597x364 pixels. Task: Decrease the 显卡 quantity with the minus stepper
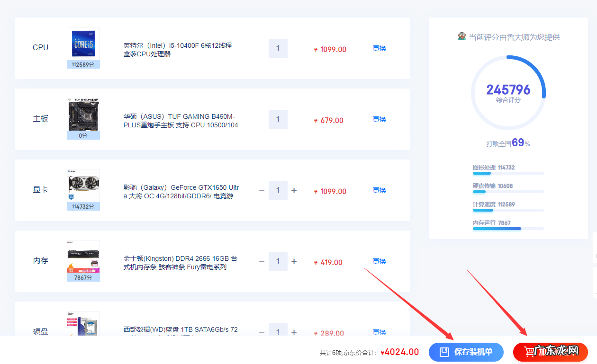[x=261, y=190]
